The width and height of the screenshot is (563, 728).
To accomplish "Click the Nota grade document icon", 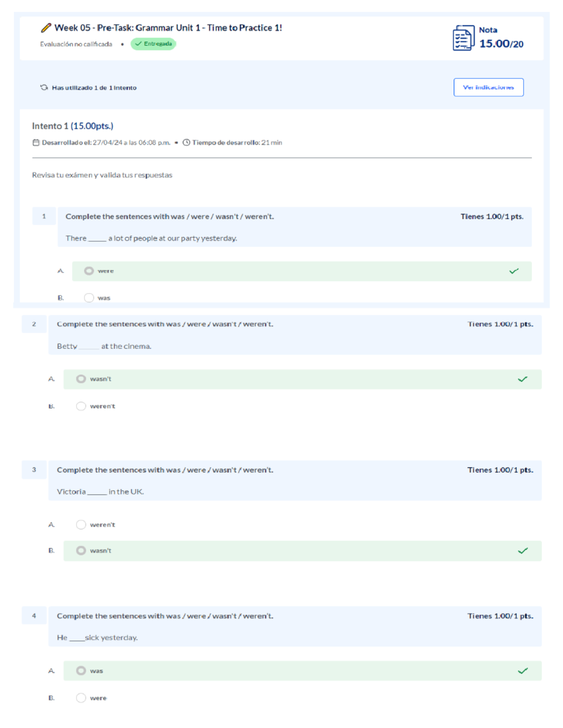I will click(x=463, y=38).
